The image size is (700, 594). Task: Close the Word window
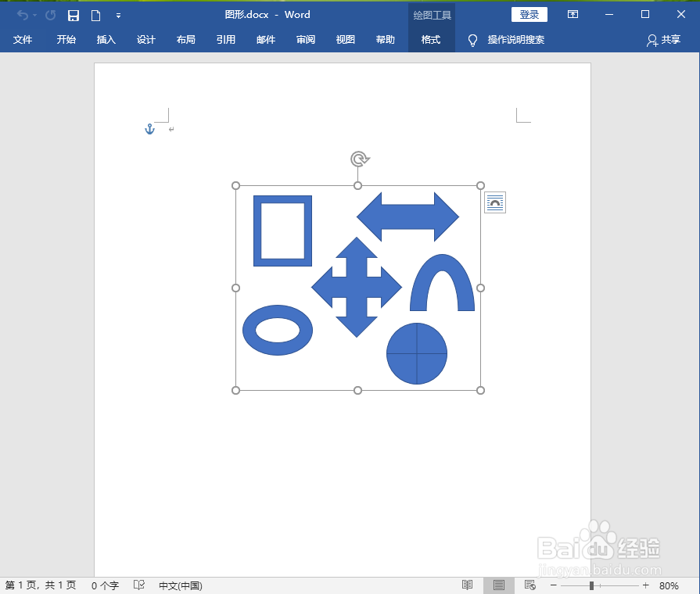click(680, 14)
